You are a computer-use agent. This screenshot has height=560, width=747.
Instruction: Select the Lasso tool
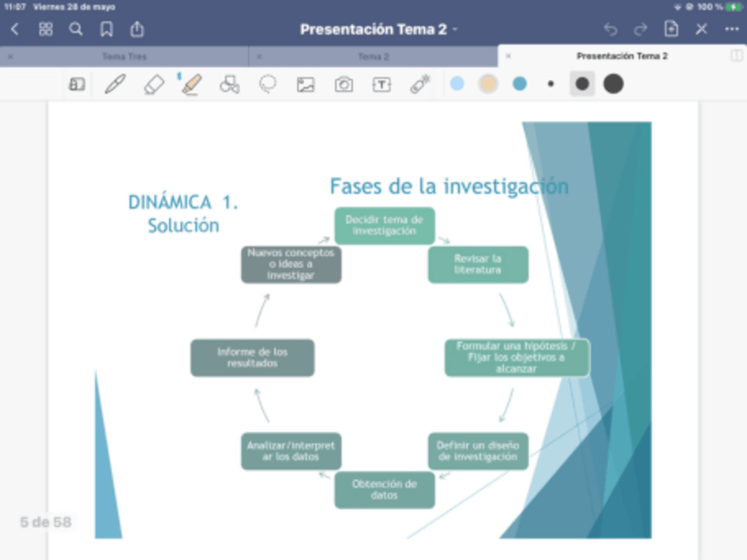(268, 85)
